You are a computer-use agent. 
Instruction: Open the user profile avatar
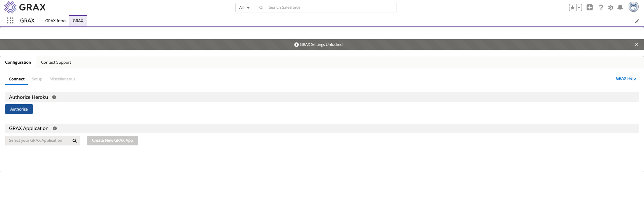coord(633,7)
